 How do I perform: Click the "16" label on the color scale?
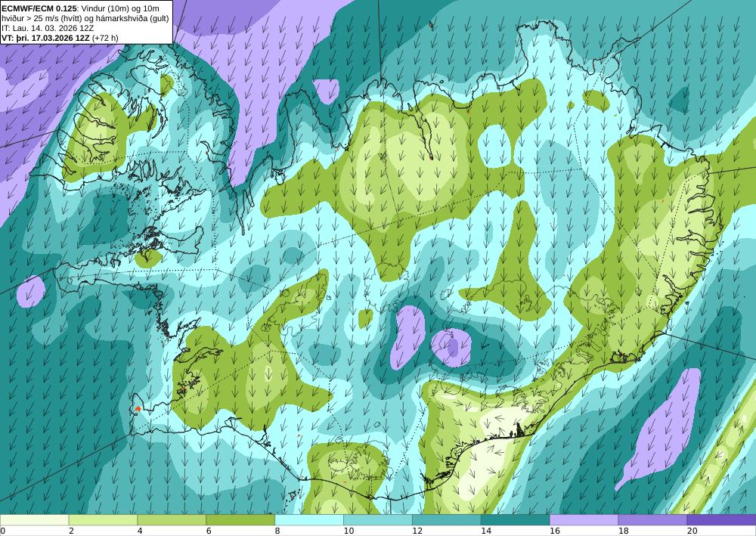click(x=555, y=531)
